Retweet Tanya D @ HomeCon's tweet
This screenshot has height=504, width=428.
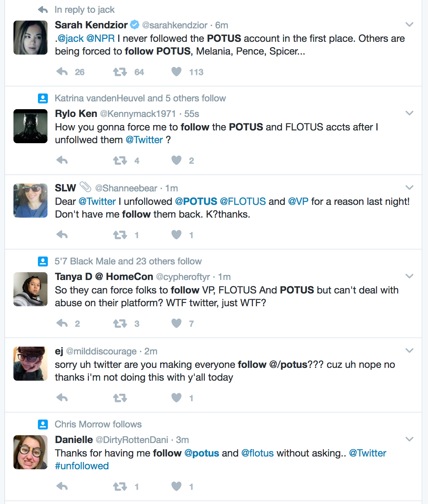coord(120,323)
